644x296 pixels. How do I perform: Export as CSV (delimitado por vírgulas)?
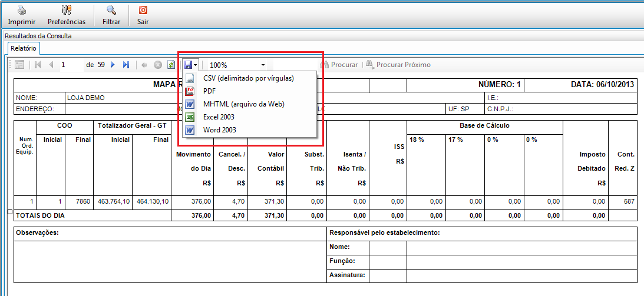(x=249, y=78)
